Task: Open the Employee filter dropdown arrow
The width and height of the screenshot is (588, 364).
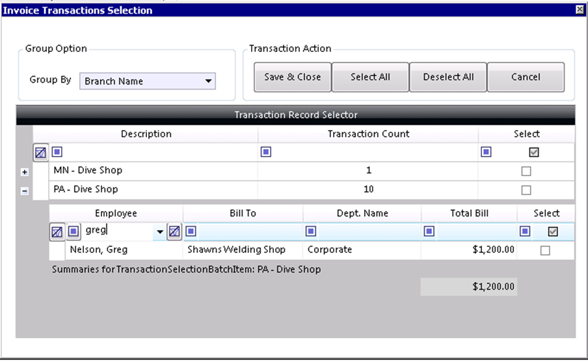Action: (160, 231)
